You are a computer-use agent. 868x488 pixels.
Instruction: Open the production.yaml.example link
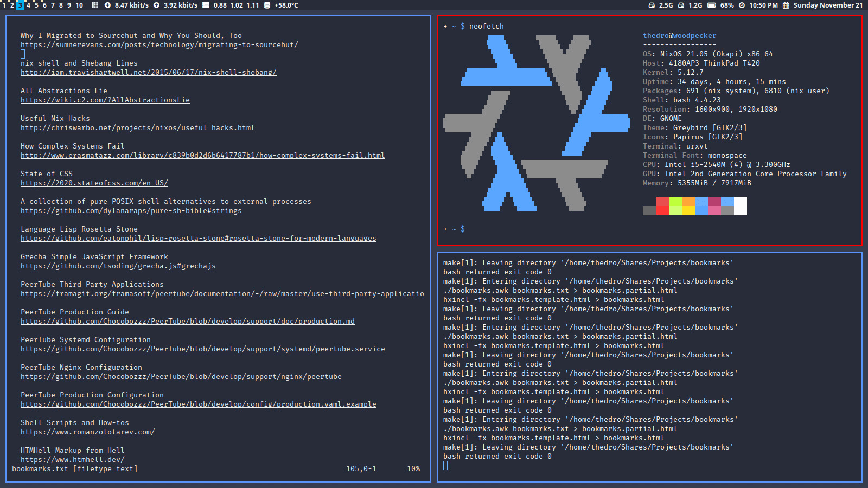pyautogui.click(x=199, y=404)
